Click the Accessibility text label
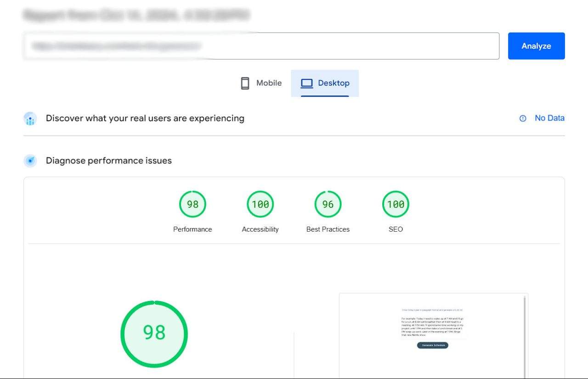Image resolution: width=588 pixels, height=379 pixels. [x=260, y=229]
